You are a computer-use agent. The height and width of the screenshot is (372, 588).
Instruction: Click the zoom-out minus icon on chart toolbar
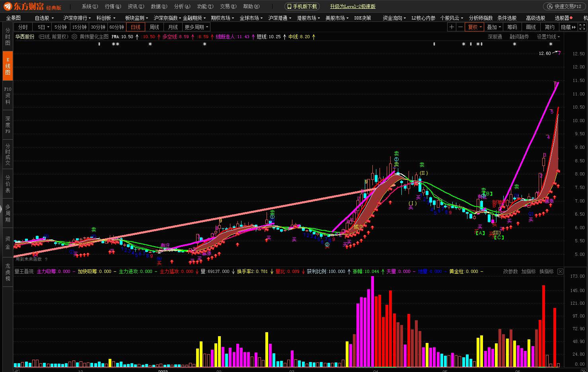tap(460, 27)
